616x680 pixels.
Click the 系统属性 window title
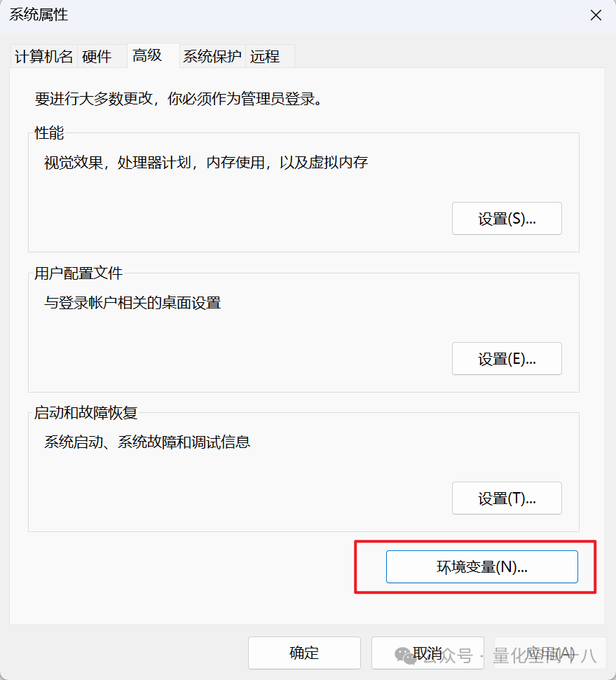pos(39,15)
